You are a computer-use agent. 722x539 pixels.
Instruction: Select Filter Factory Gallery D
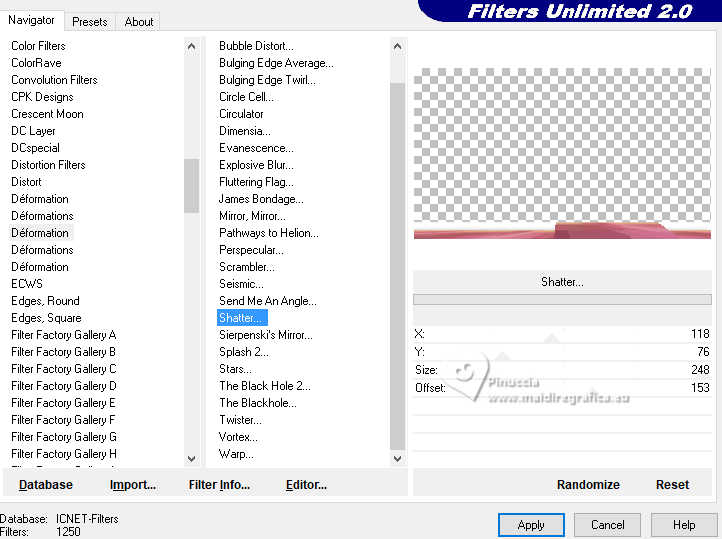pos(64,386)
